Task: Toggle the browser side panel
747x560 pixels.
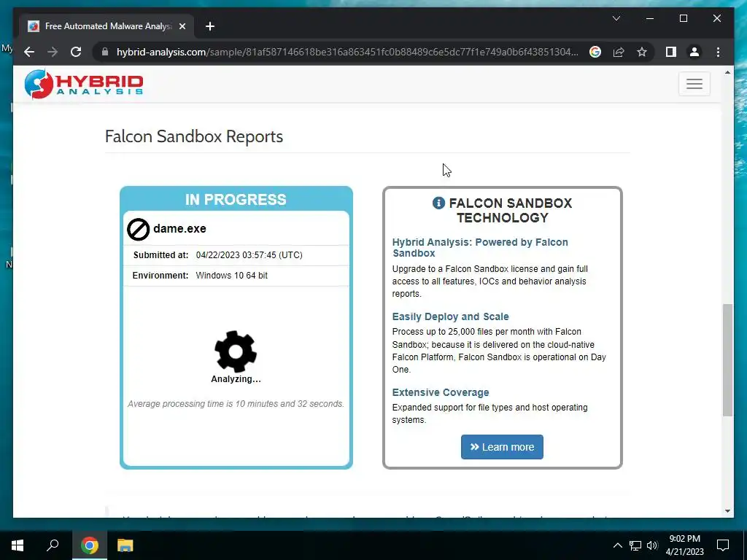Action: click(x=671, y=52)
